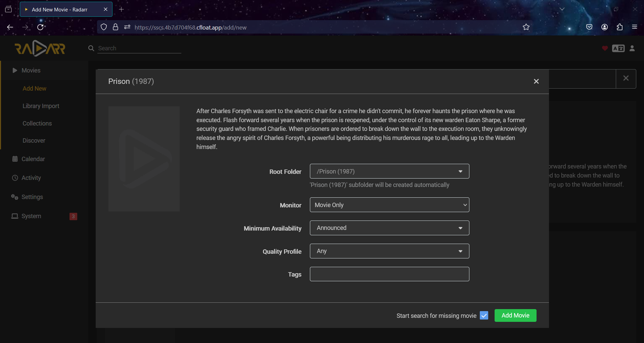The width and height of the screenshot is (644, 343).
Task: Click the Quality Profile label
Action: [282, 251]
